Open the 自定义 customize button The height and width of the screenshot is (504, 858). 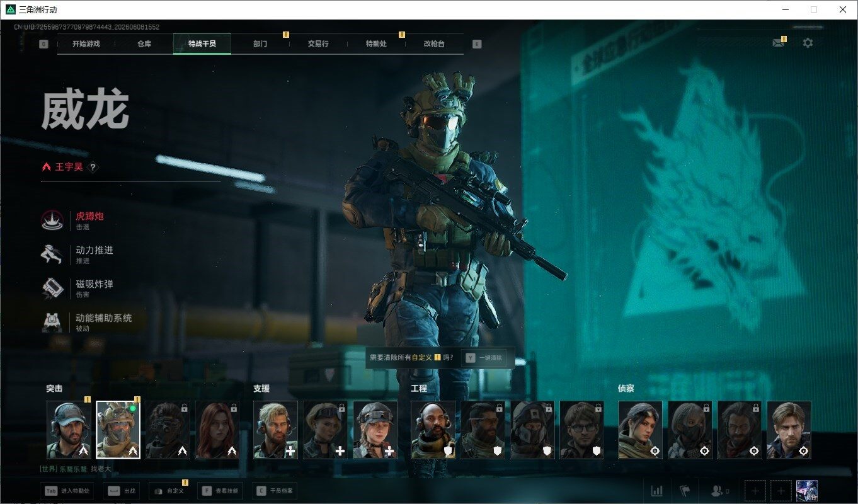pyautogui.click(x=168, y=491)
